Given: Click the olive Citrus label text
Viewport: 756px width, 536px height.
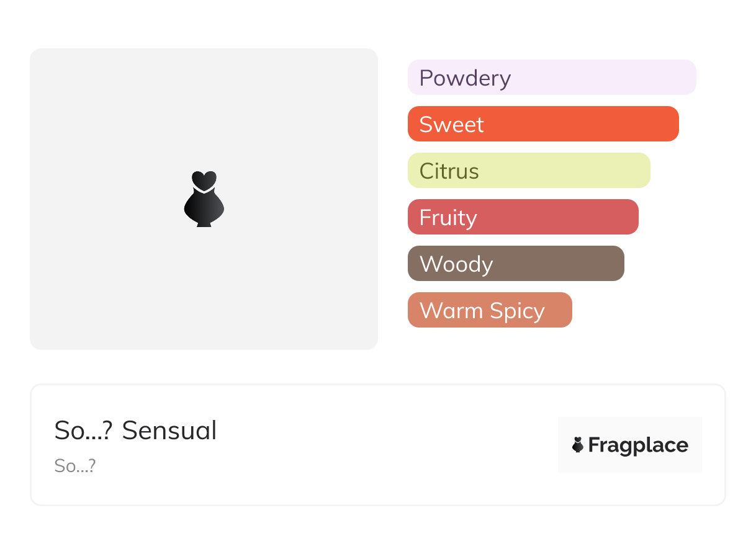Looking at the screenshot, I should point(449,171).
